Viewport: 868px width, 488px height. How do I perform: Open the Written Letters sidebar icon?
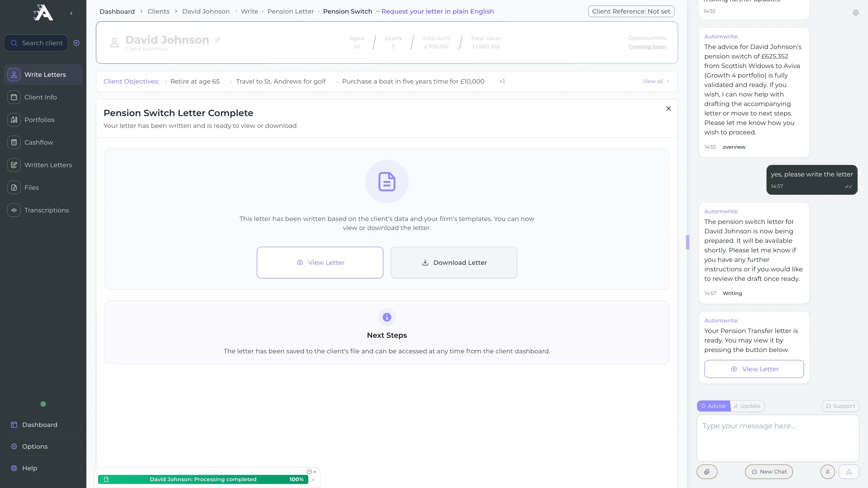pos(14,165)
